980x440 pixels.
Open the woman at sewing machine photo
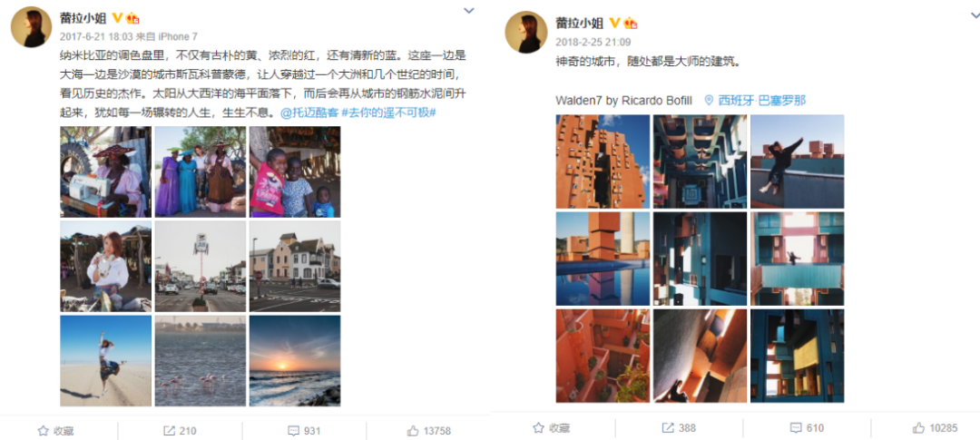[x=105, y=171]
